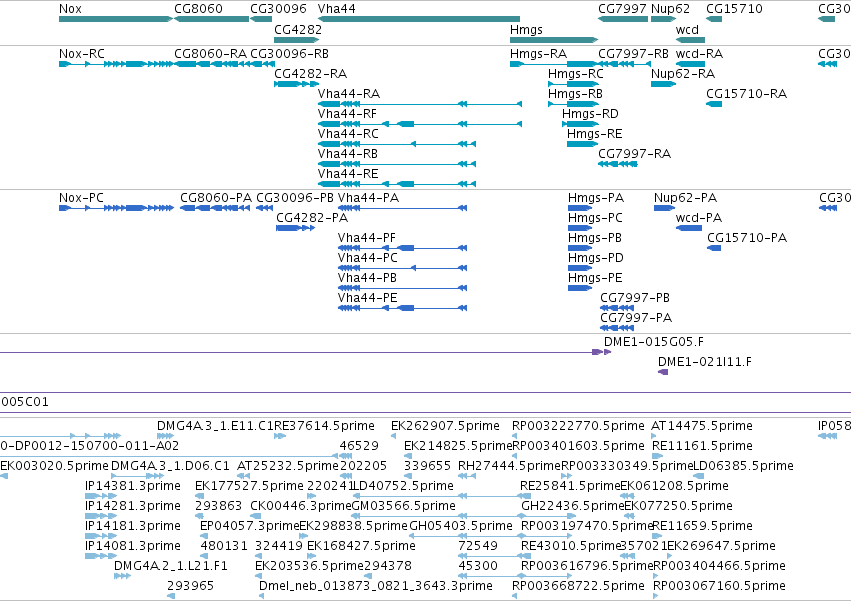Click protein label CG7997-PB
The width and height of the screenshot is (851, 601).
635,299
